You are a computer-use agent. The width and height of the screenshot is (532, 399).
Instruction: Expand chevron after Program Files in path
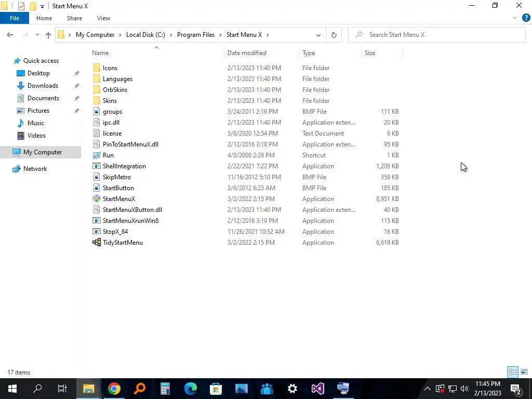tap(220, 35)
